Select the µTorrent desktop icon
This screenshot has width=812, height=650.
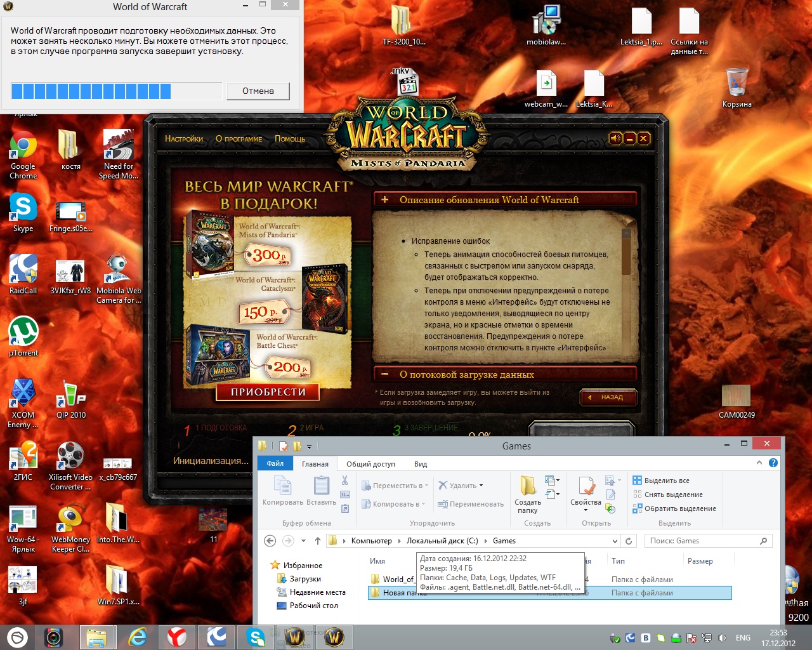coord(23,336)
